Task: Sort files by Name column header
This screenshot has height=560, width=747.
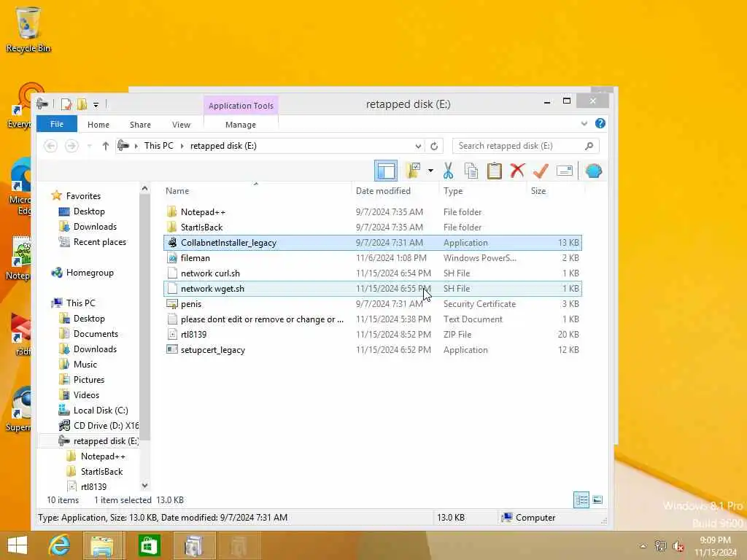Action: coord(177,191)
